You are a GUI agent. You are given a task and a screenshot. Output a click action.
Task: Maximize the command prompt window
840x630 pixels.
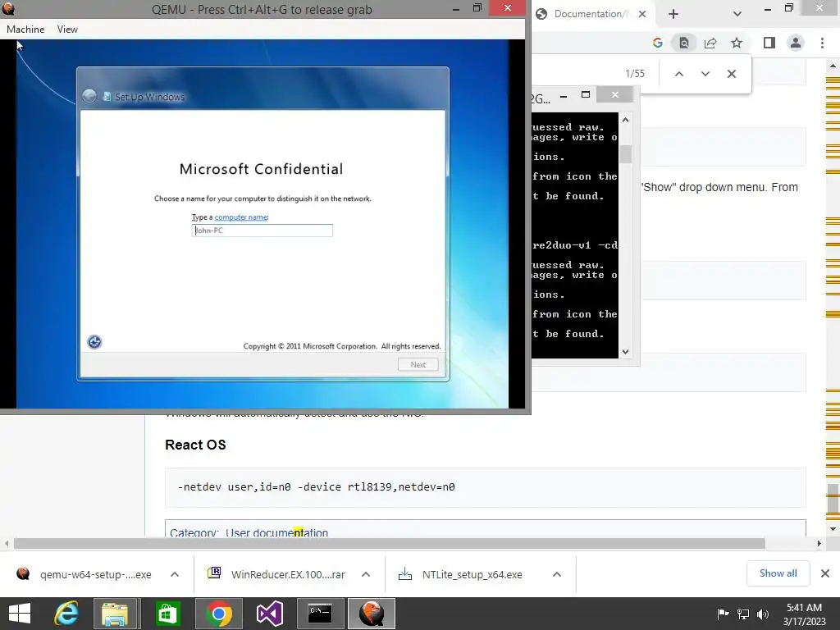point(586,95)
